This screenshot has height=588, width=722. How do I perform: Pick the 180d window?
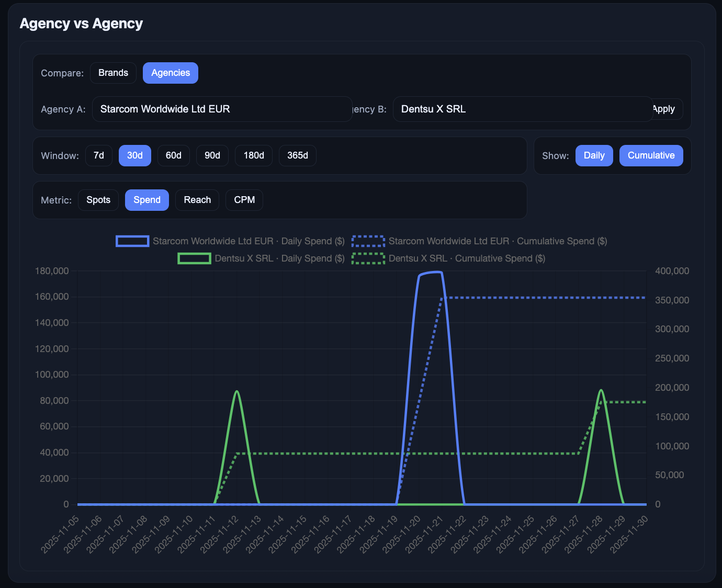253,155
